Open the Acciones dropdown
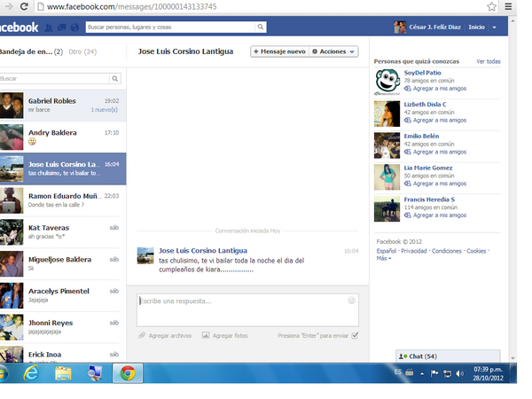 coord(333,51)
